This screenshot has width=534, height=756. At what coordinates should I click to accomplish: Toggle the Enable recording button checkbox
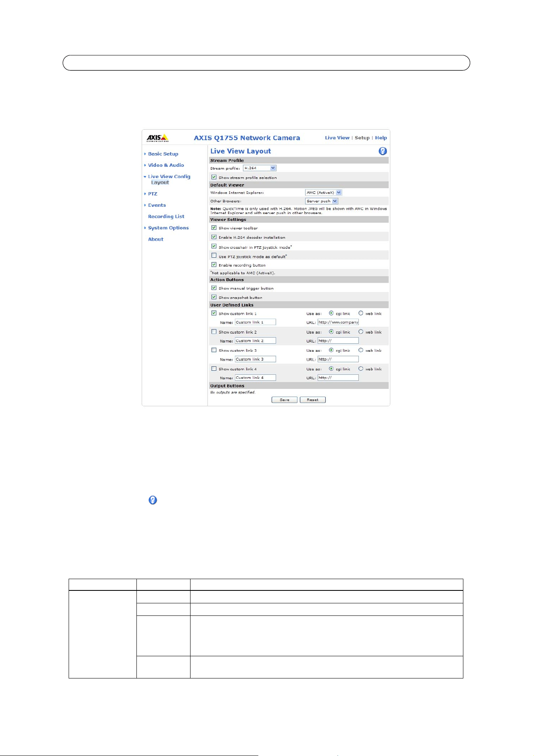coord(214,265)
